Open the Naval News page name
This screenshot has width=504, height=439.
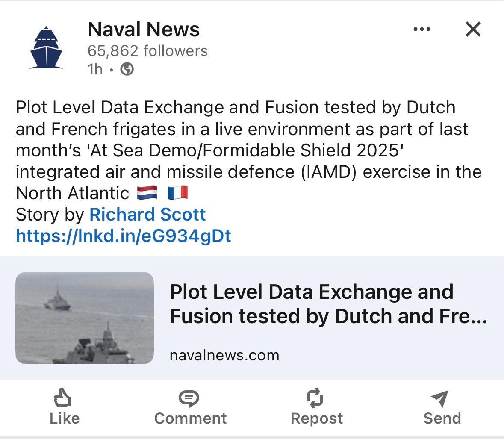point(144,29)
